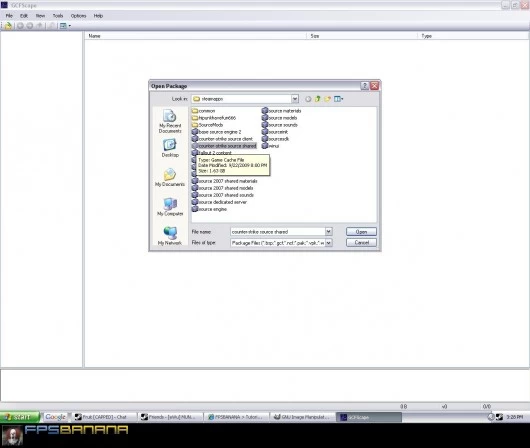This screenshot has height=448, width=530.
Task: Select source 2007 shared sounds file
Action: click(223, 195)
